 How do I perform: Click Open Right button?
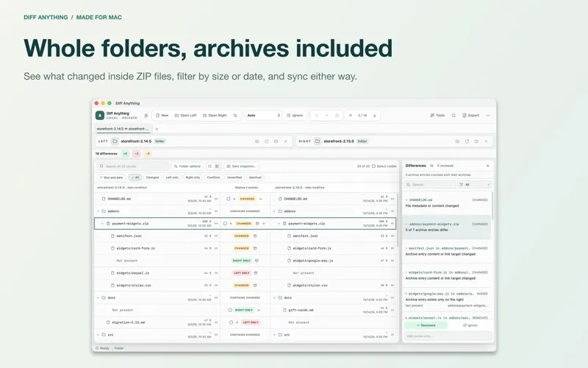215,116
